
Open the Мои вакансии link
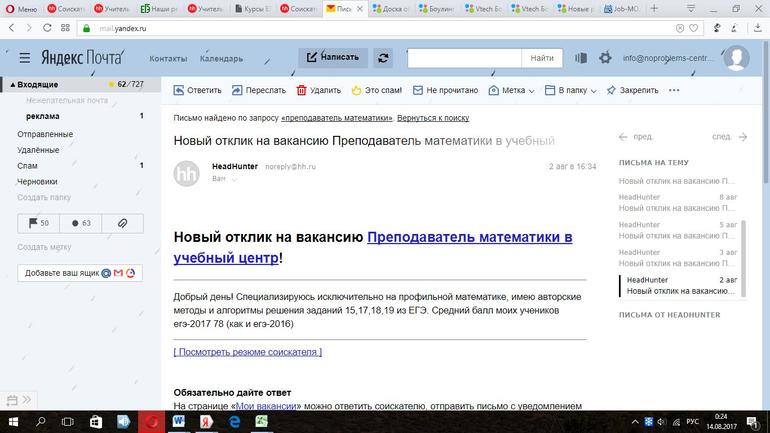[266, 406]
